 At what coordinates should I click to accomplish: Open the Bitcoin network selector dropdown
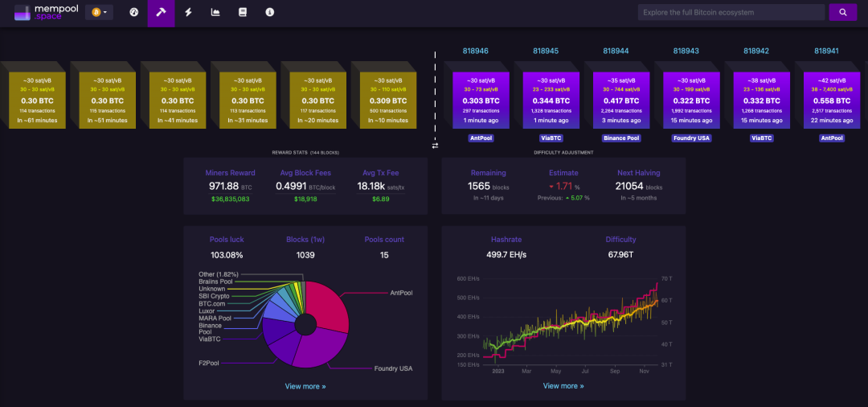(100, 13)
